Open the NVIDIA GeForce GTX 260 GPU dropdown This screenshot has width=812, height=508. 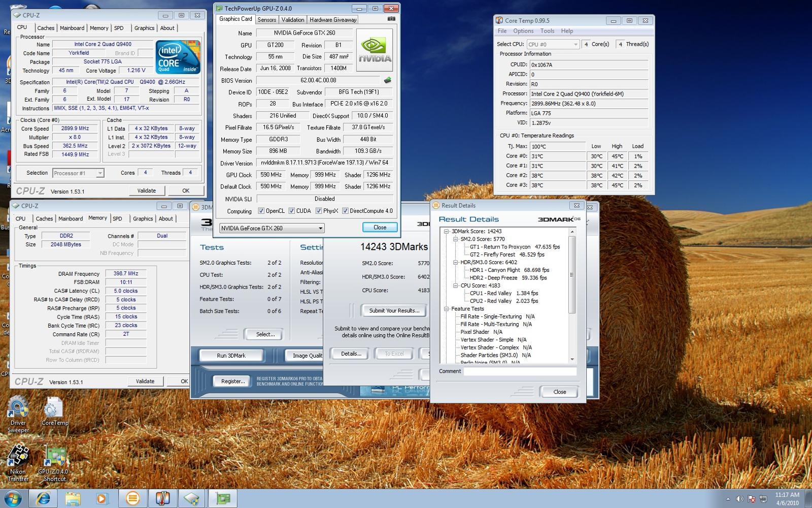[x=272, y=228]
